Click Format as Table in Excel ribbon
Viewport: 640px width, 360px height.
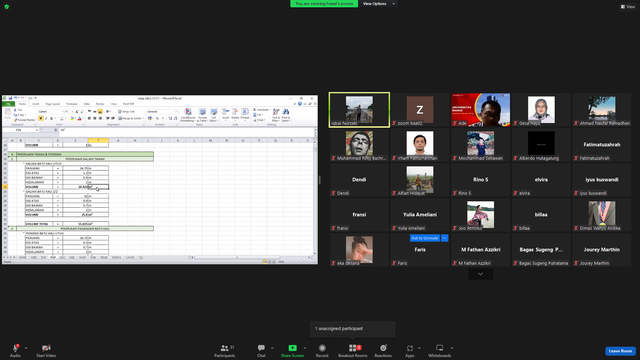[x=202, y=115]
